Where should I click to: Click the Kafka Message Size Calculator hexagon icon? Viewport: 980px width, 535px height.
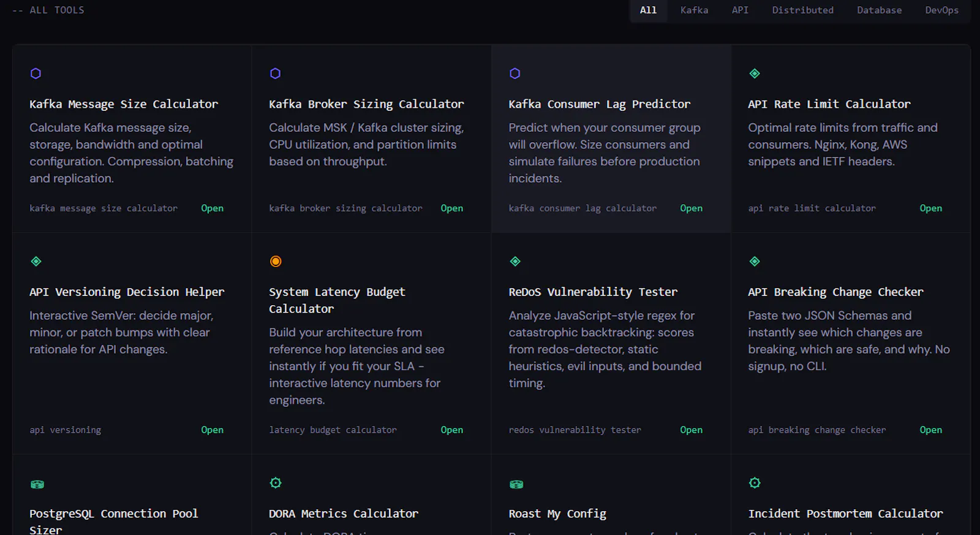pyautogui.click(x=36, y=74)
